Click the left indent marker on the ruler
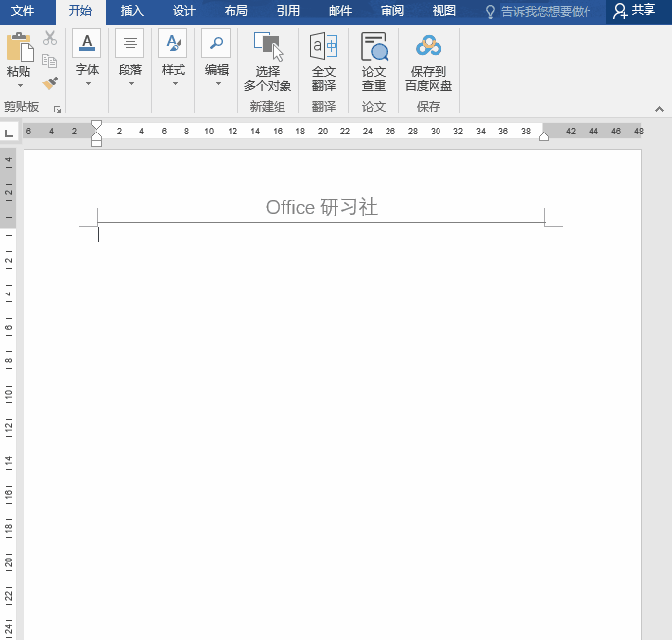Viewport: 672px width, 640px height. 97,143
